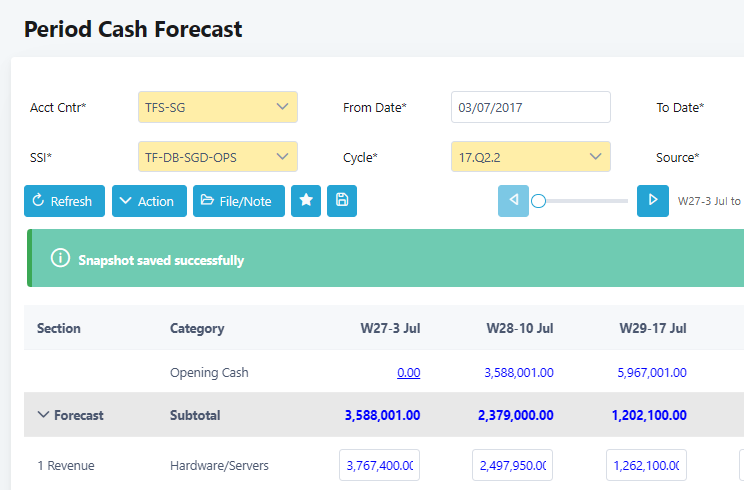Open the Cycle 17.Q2.2 dropdown
744x490 pixels.
(530, 157)
